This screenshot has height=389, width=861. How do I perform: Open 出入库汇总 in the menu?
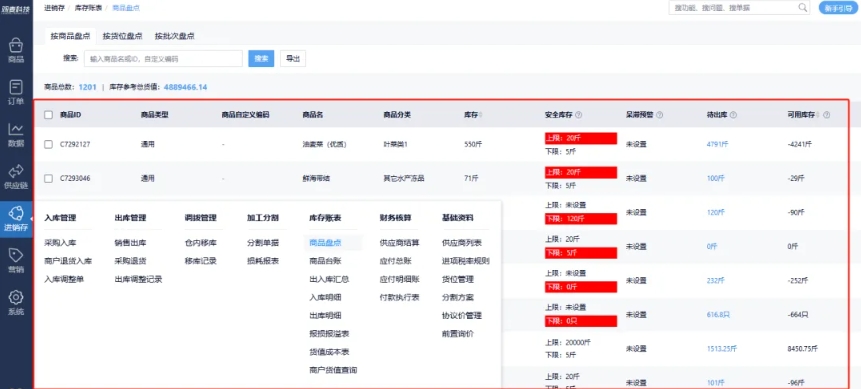(x=329, y=279)
